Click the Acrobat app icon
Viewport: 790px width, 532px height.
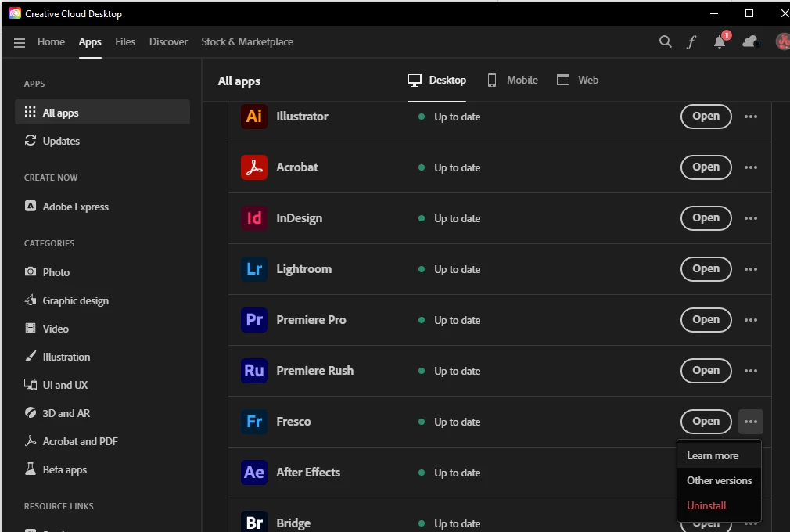254,167
